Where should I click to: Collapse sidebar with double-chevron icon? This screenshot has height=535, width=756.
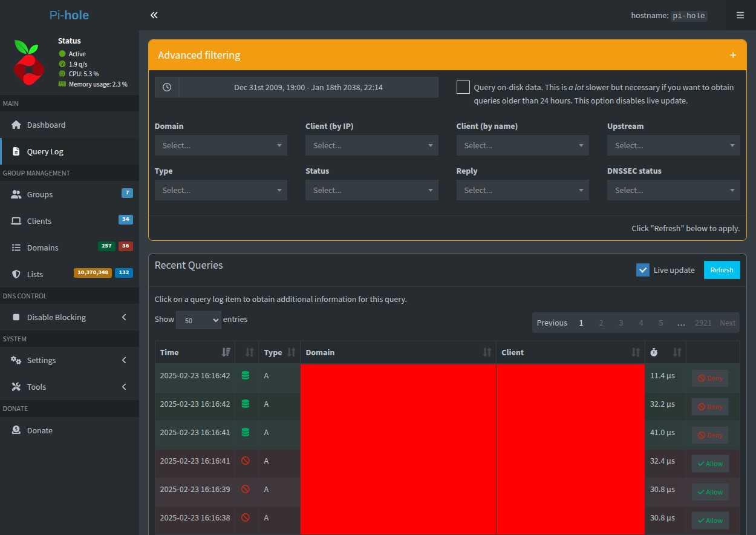click(x=154, y=15)
